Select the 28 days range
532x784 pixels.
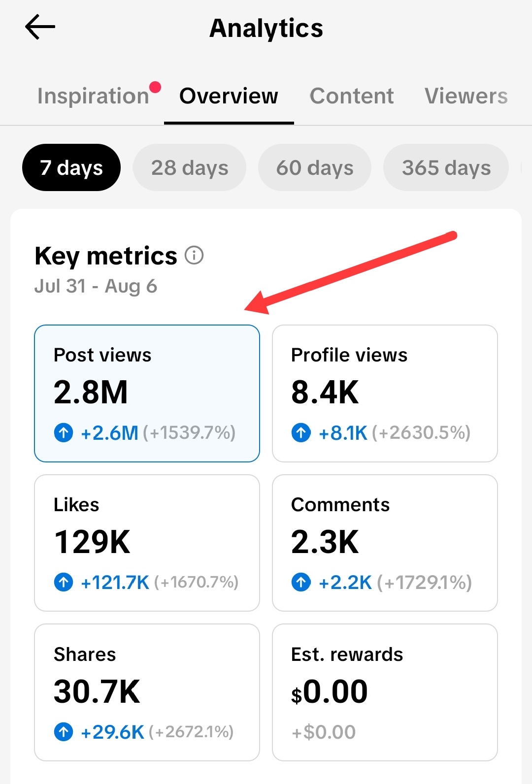(x=190, y=167)
